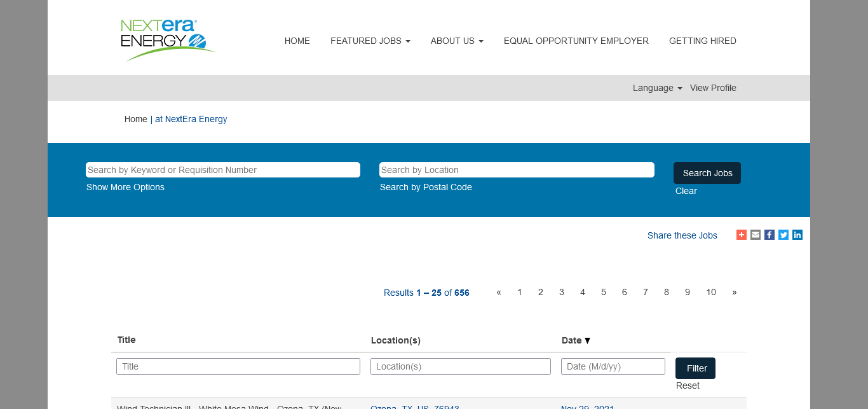Share these jobs on LinkedIn
This screenshot has height=409, width=868.
pyautogui.click(x=797, y=235)
